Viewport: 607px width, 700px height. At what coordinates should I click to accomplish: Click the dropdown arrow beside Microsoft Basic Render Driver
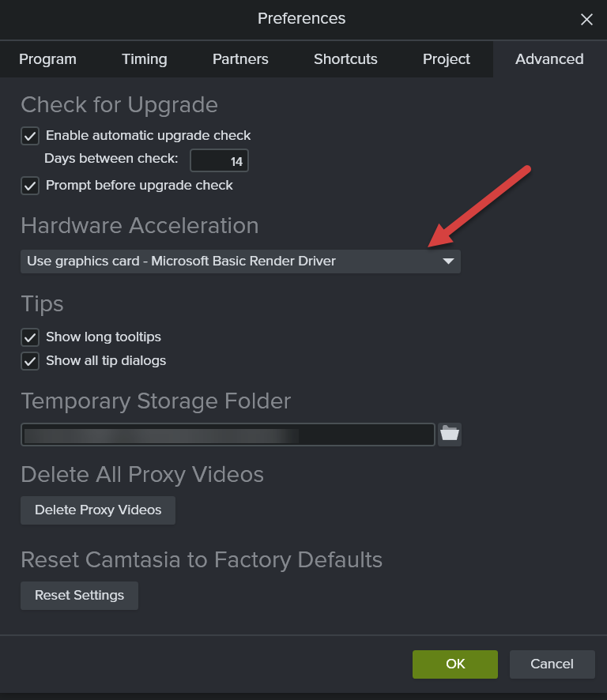[x=448, y=262]
